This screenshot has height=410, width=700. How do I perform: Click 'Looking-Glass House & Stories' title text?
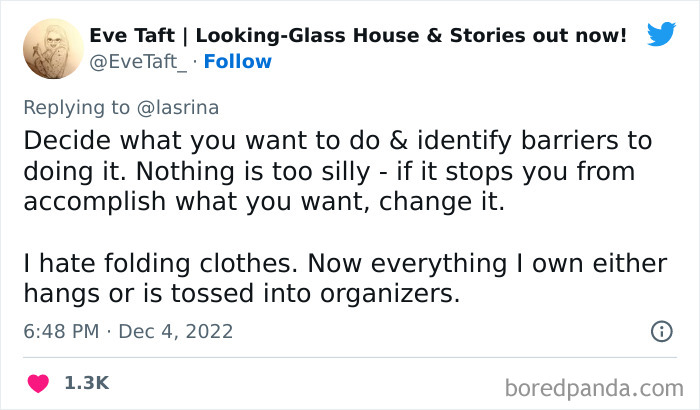[322, 35]
